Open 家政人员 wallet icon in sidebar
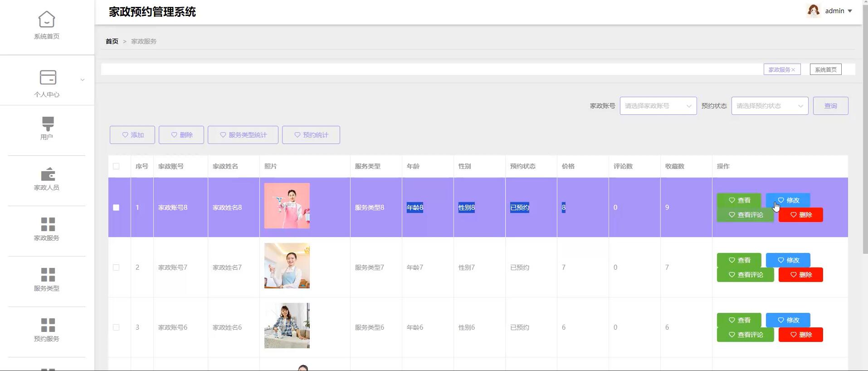The image size is (868, 371). tap(48, 174)
